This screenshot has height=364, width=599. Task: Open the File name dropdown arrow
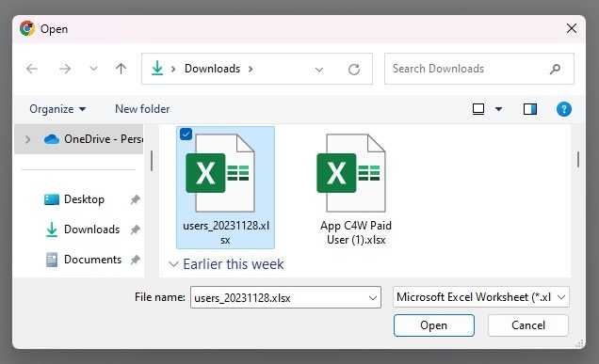(373, 297)
